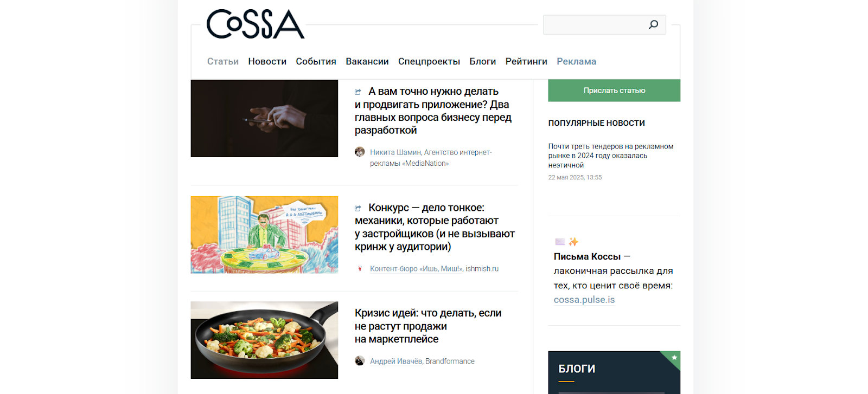
Task: Click Andrey Ivachev's author avatar
Action: tap(360, 361)
